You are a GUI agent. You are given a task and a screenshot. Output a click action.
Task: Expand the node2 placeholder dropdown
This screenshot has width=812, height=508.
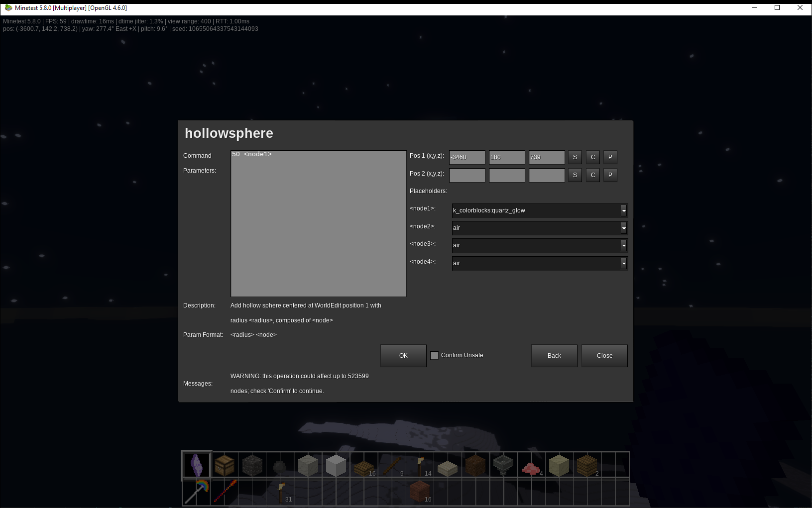623,228
